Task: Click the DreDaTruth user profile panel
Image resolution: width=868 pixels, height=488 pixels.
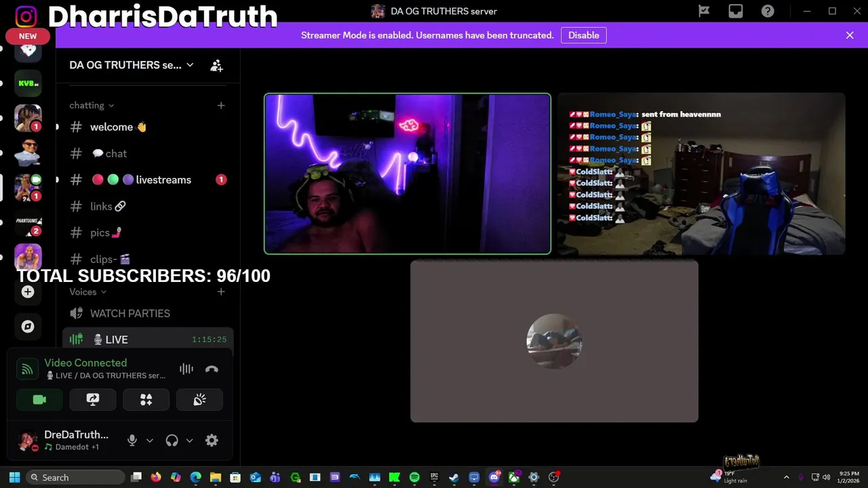Action: point(64,441)
